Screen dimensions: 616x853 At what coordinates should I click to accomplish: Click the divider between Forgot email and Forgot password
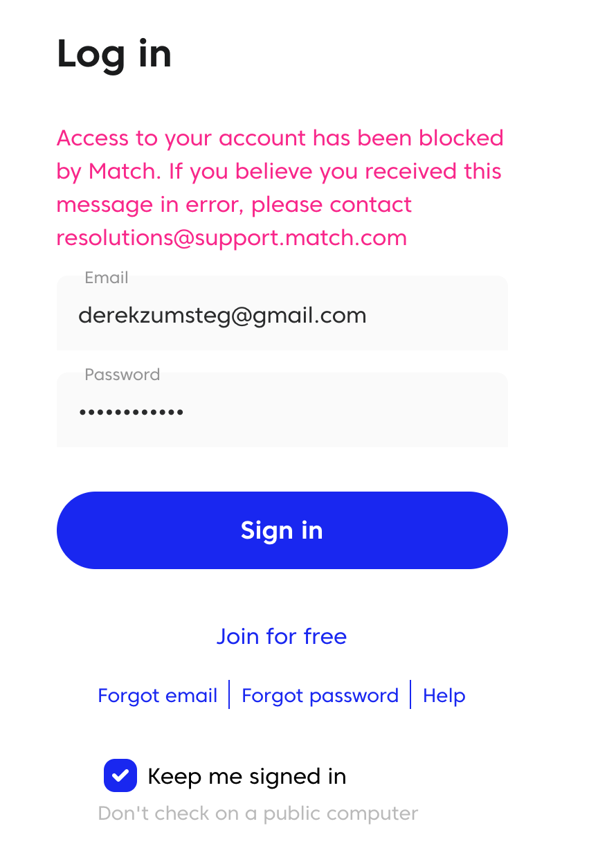coord(229,694)
